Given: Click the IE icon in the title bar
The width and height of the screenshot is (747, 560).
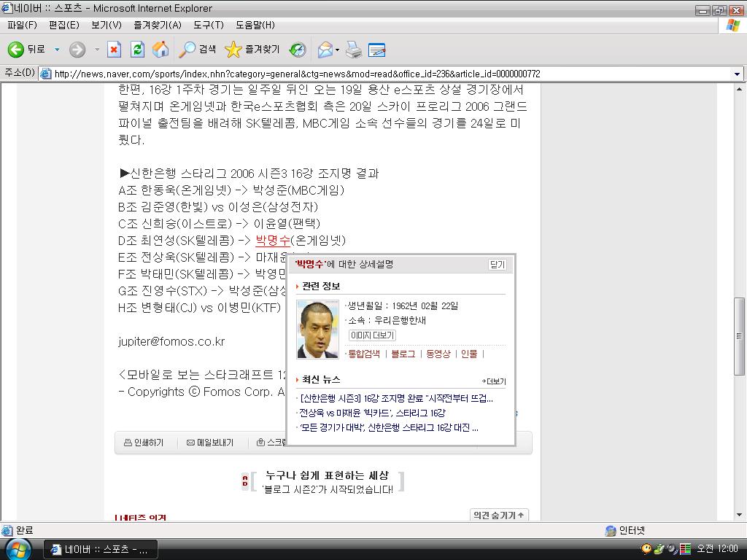Looking at the screenshot, I should coord(6,8).
